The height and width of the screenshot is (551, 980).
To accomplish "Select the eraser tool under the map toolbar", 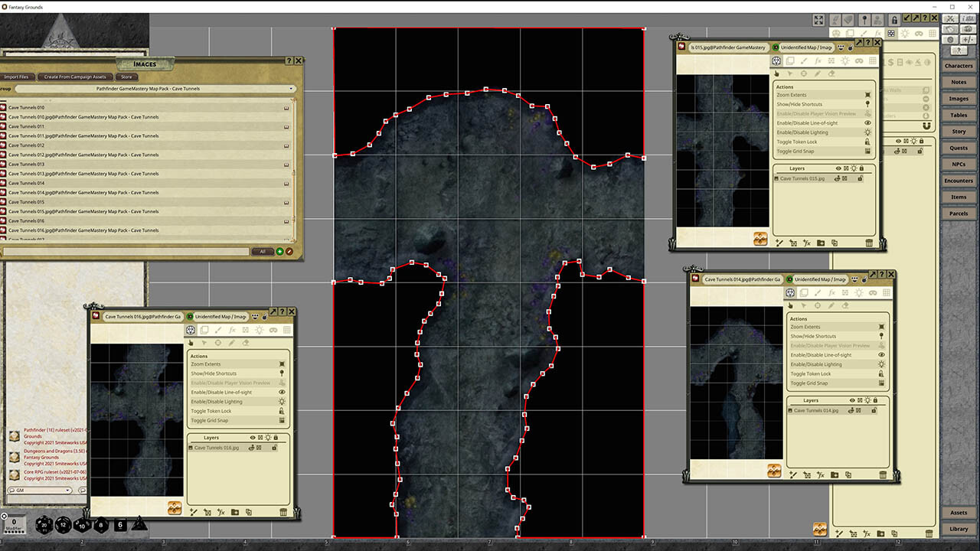I will (x=246, y=343).
